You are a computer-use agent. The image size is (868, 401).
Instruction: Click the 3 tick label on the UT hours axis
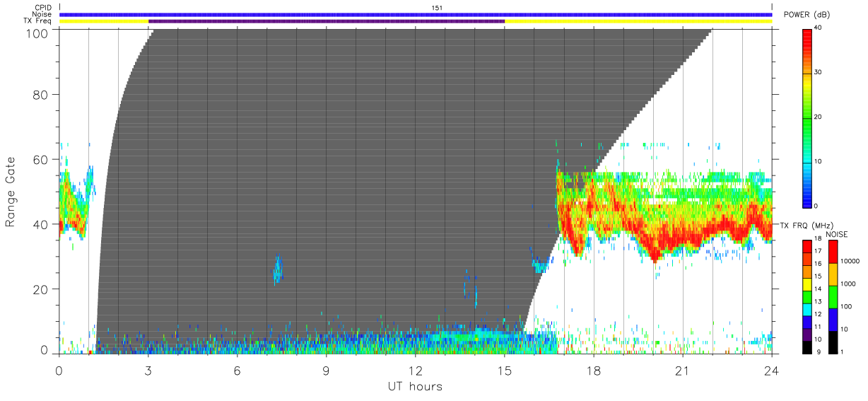[x=148, y=371]
